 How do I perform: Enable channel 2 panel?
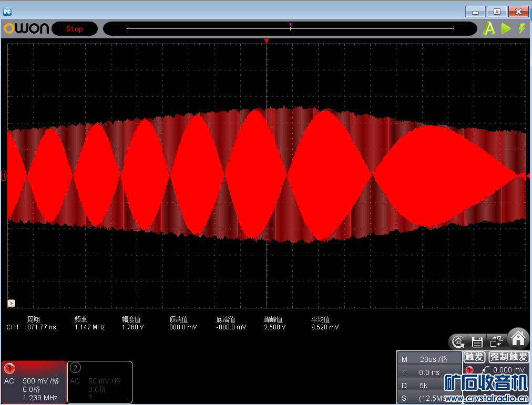click(100, 382)
